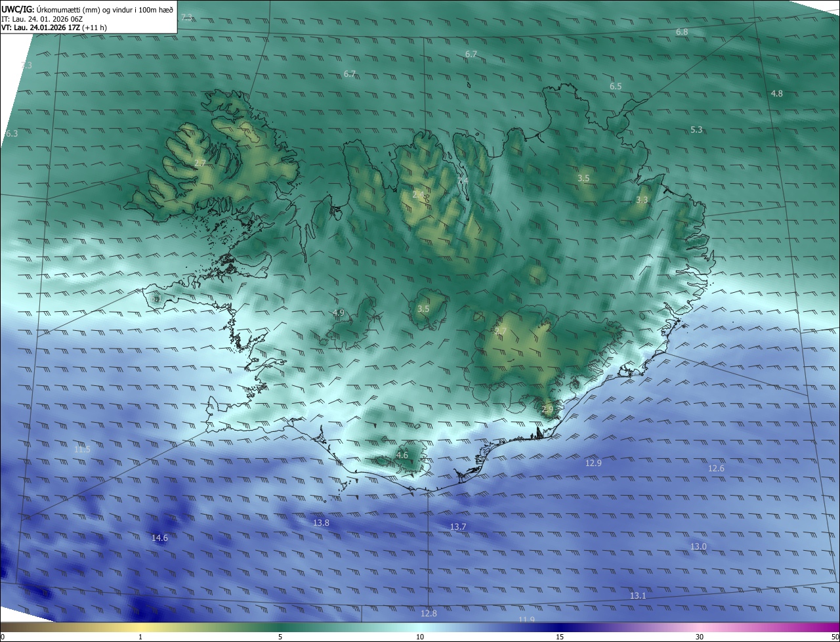840x642 pixels.
Task: Click the 4.9 value on the map
Action: 339,312
